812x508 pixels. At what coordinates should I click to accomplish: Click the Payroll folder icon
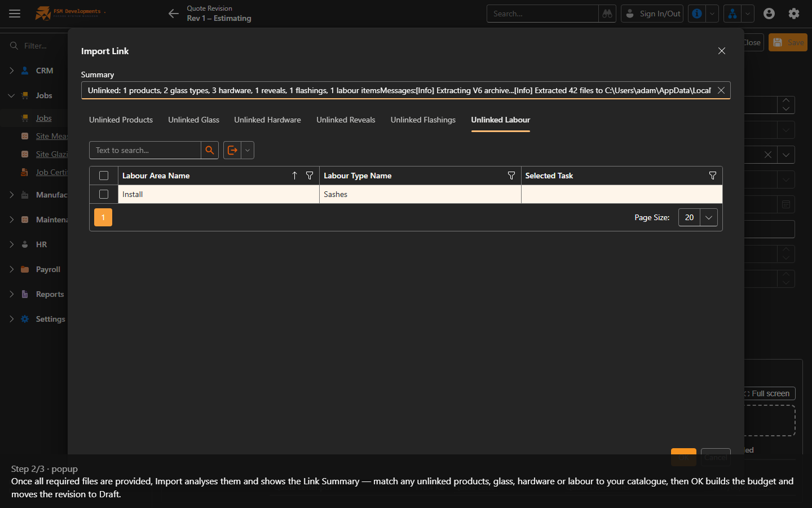tap(25, 269)
